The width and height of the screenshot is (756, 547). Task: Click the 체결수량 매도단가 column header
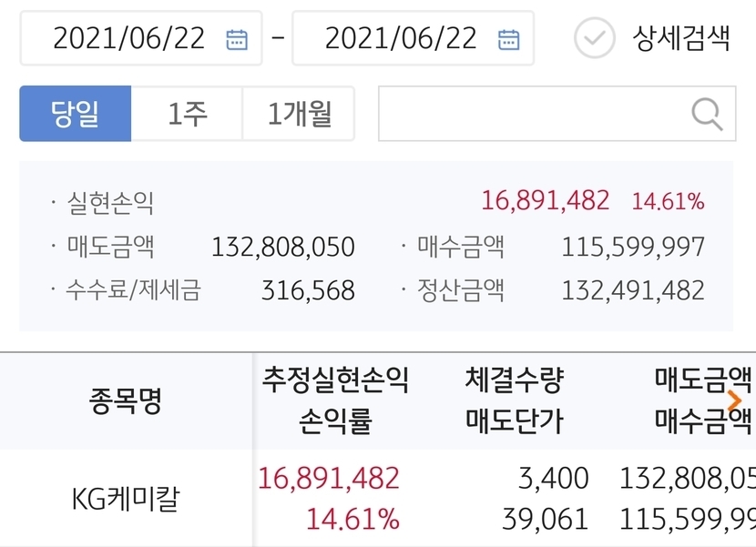click(514, 401)
